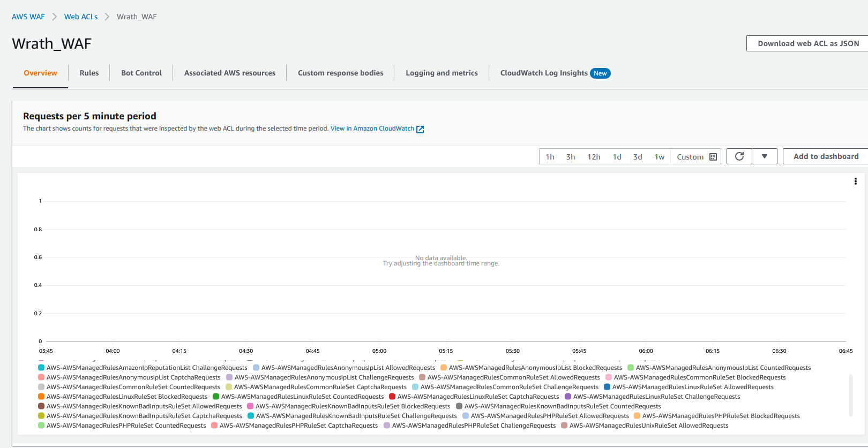This screenshot has width=868, height=448.
Task: Select the 1h time range
Action: point(550,157)
